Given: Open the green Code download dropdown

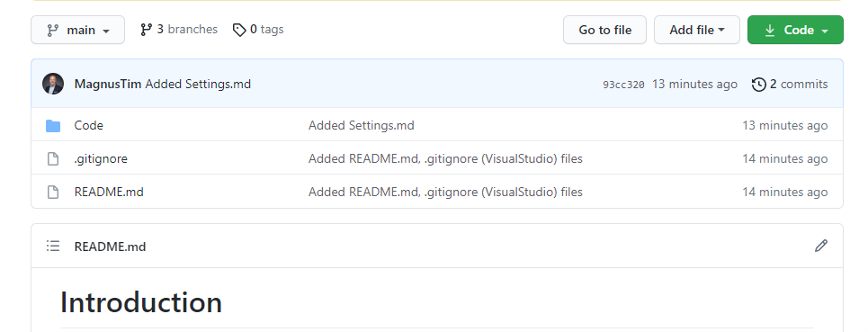Looking at the screenshot, I should 795,30.
